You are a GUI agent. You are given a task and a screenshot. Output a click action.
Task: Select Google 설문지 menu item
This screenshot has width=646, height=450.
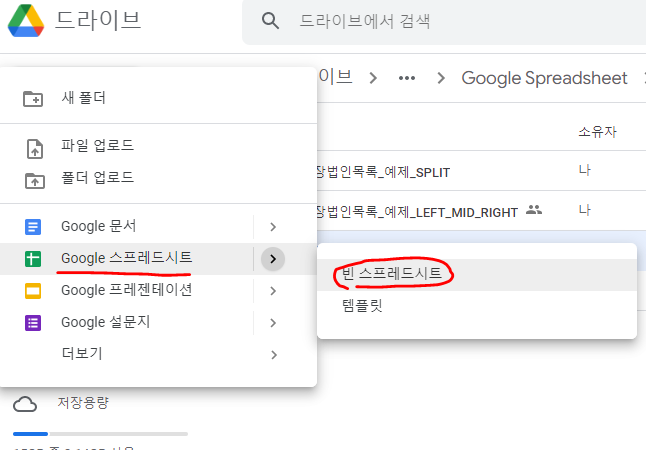click(126, 323)
